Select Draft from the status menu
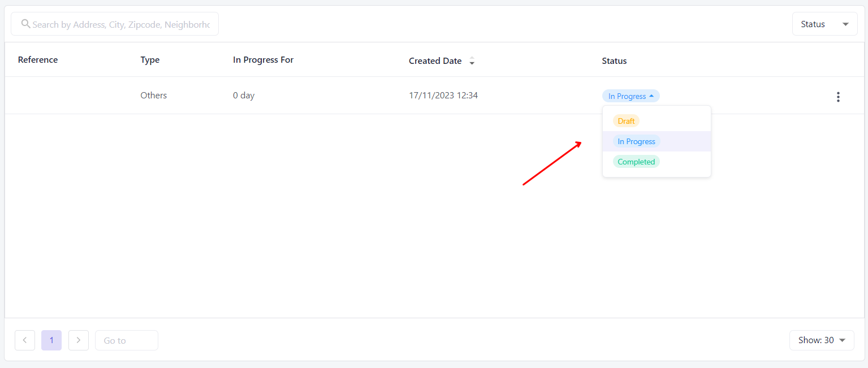The image size is (868, 368). (626, 121)
